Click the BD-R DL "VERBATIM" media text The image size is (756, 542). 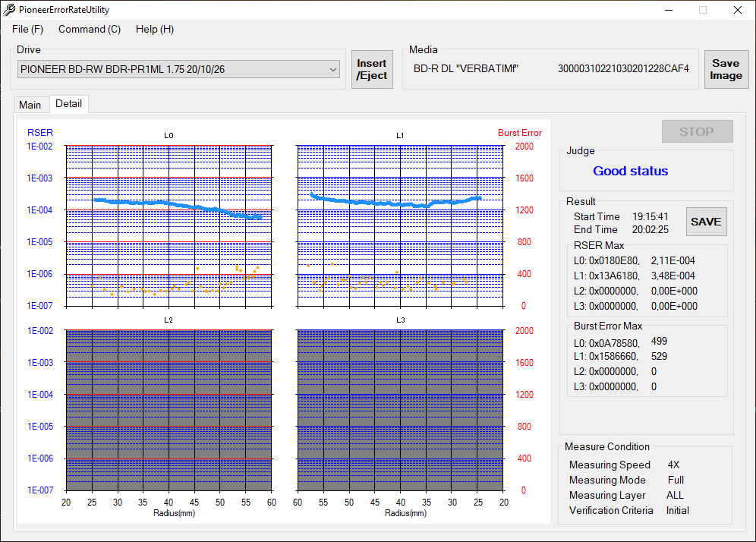coord(466,69)
